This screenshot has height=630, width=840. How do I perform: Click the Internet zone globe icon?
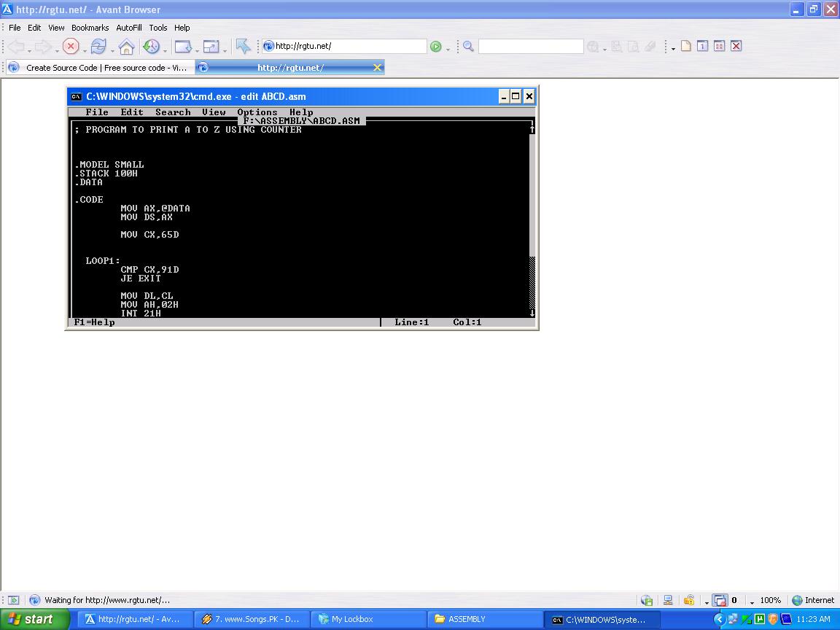[x=797, y=600]
